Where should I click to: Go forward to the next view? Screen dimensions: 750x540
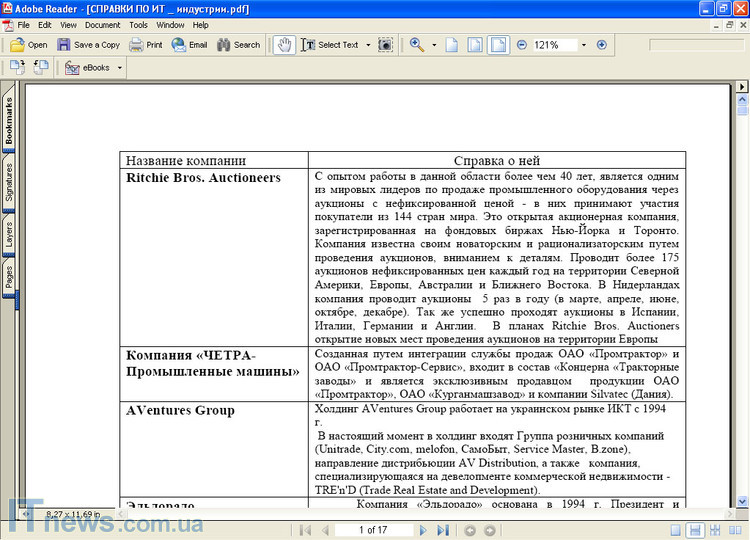pyautogui.click(x=490, y=530)
